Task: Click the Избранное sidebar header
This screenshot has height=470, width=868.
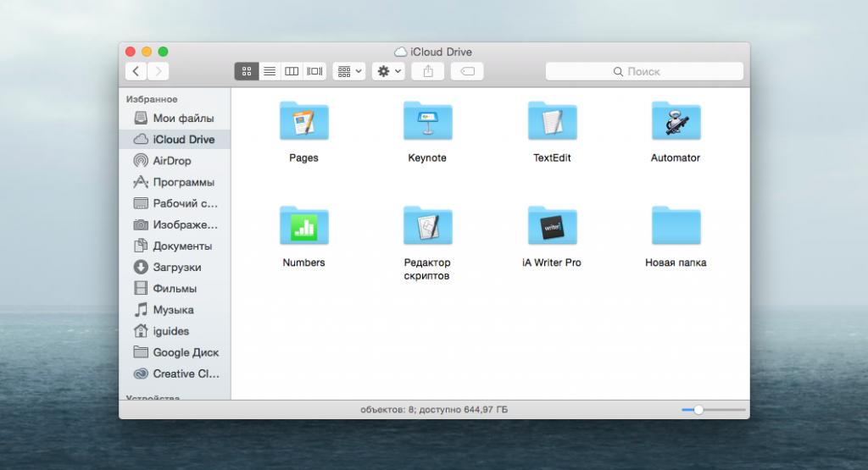Action: [x=152, y=99]
